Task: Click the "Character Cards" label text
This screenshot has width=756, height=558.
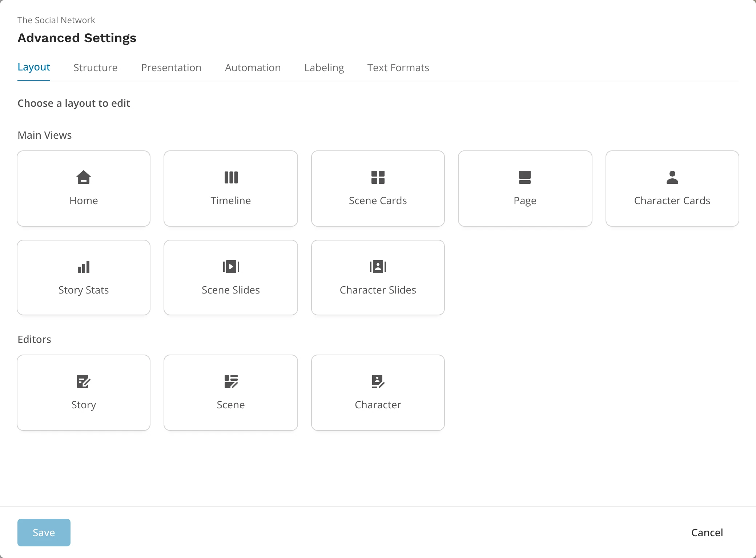Action: tap(672, 201)
